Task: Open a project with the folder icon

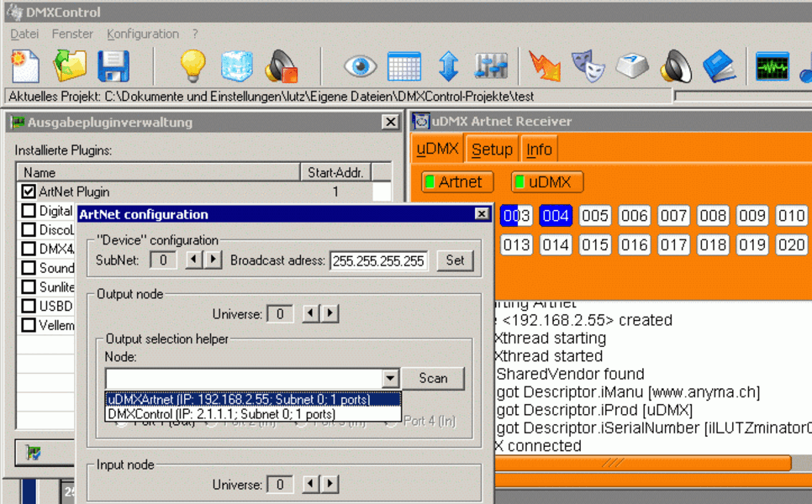Action: [x=70, y=66]
